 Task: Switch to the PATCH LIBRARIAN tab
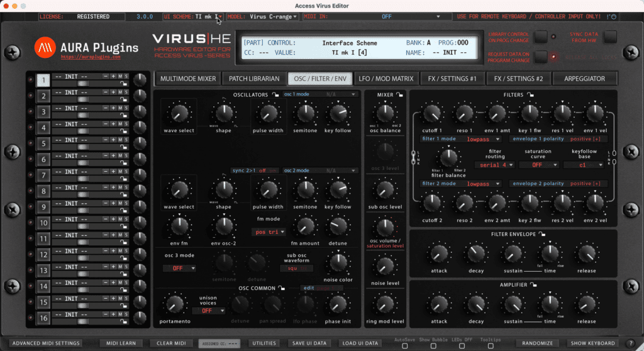coord(254,79)
